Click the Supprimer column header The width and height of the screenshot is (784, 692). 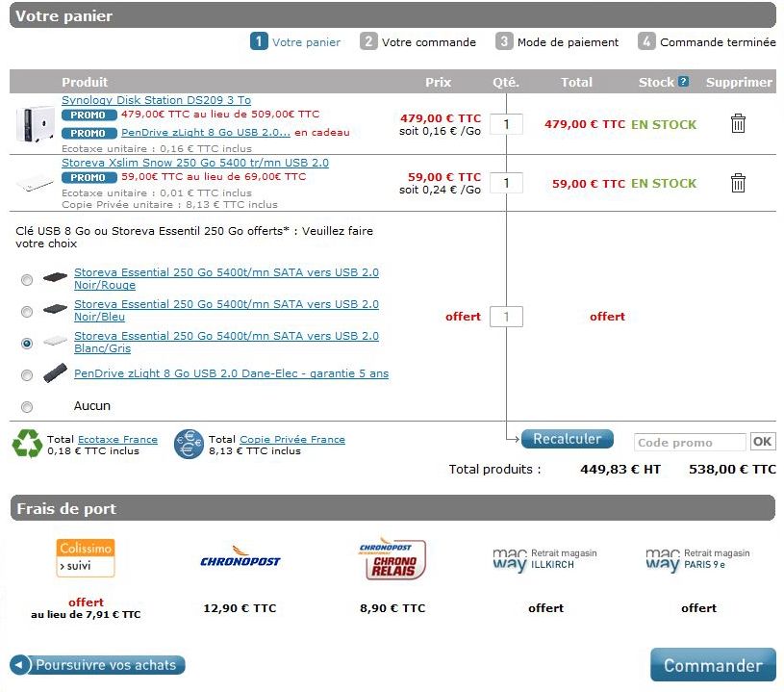(x=739, y=82)
